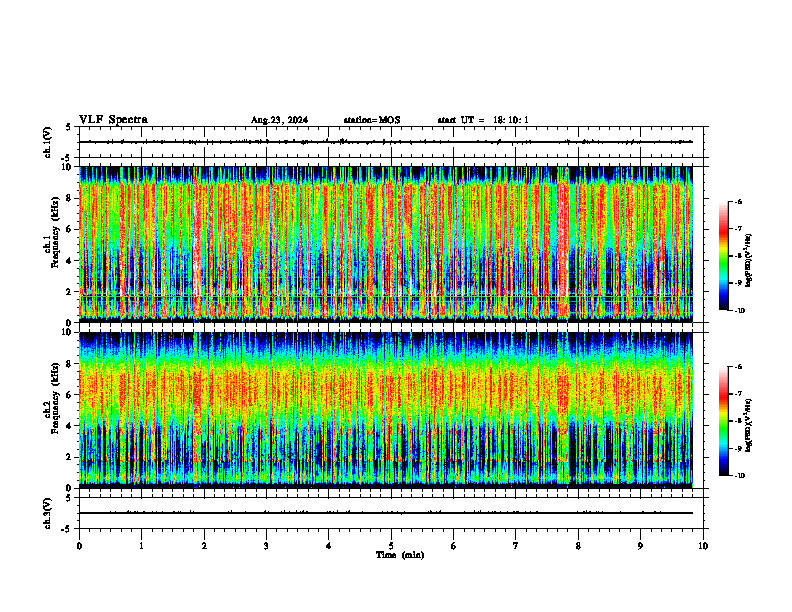The width and height of the screenshot is (792, 612).
Task: Click the ch.1 colorbar "log(PSD)" label
Action: [749, 261]
